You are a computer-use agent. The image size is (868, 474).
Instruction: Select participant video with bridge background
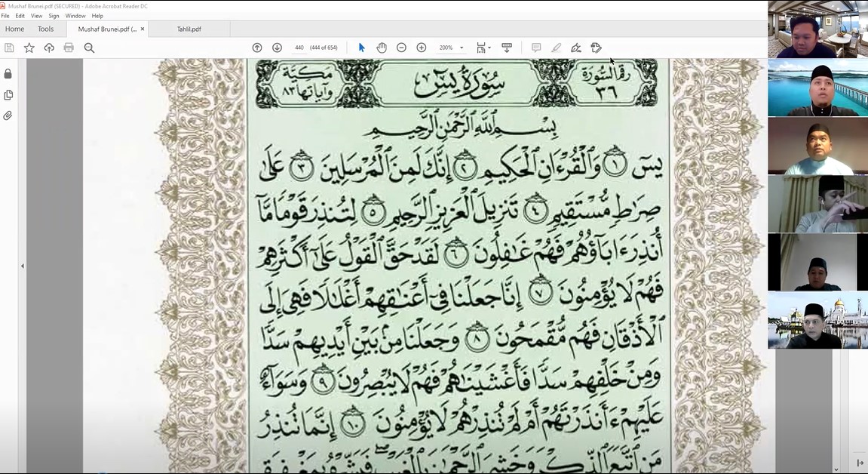point(817,87)
